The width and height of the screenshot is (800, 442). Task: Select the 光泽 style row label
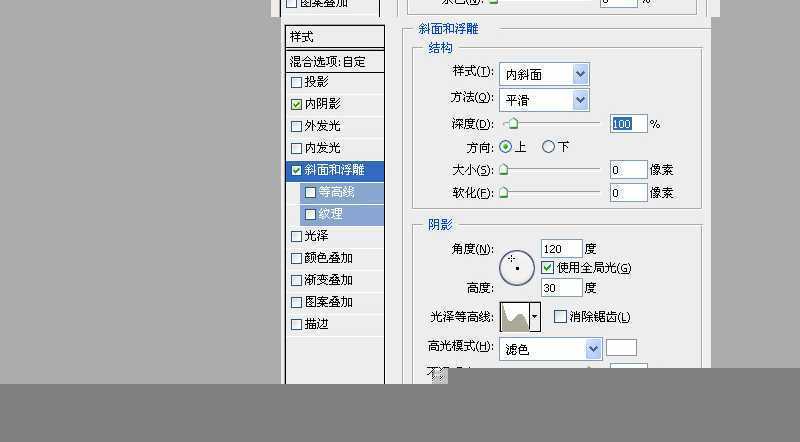pyautogui.click(x=316, y=236)
